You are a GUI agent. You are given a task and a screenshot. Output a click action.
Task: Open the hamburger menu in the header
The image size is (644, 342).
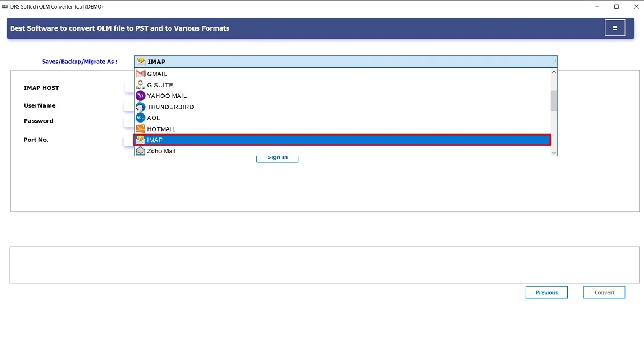point(615,27)
